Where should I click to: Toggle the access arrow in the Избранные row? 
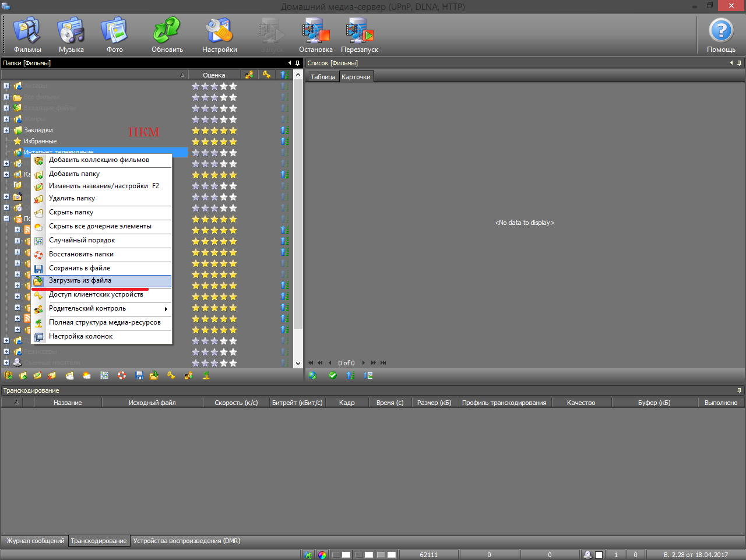[284, 141]
